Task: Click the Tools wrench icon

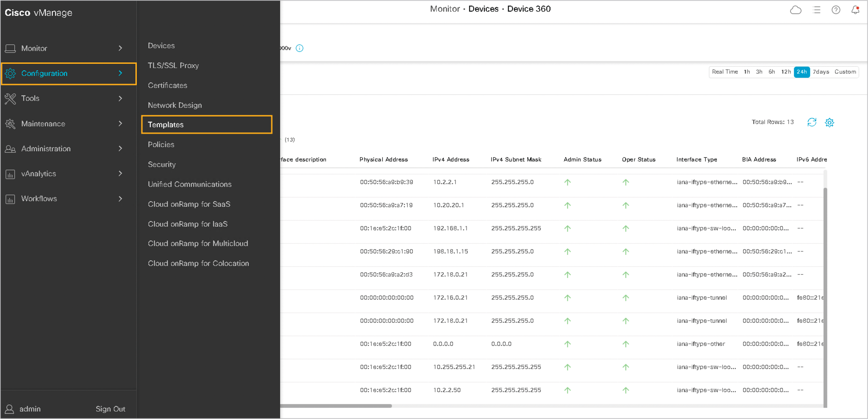Action: (10, 99)
